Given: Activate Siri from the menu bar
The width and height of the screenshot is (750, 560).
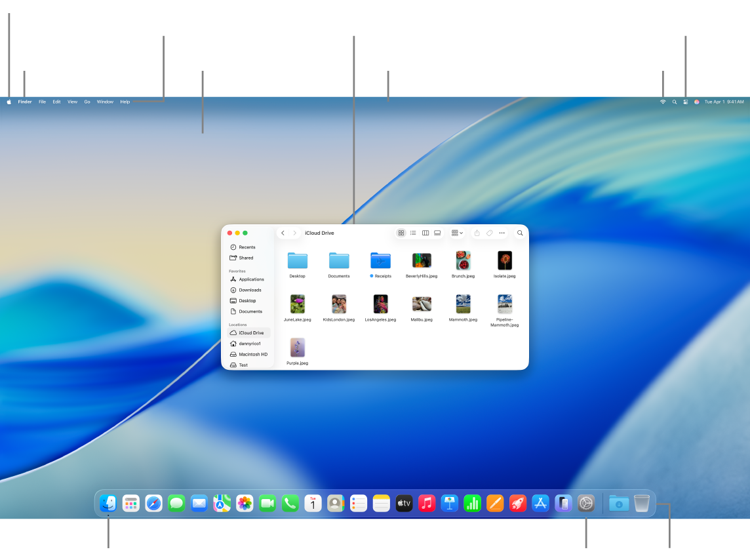Looking at the screenshot, I should pyautogui.click(x=696, y=102).
